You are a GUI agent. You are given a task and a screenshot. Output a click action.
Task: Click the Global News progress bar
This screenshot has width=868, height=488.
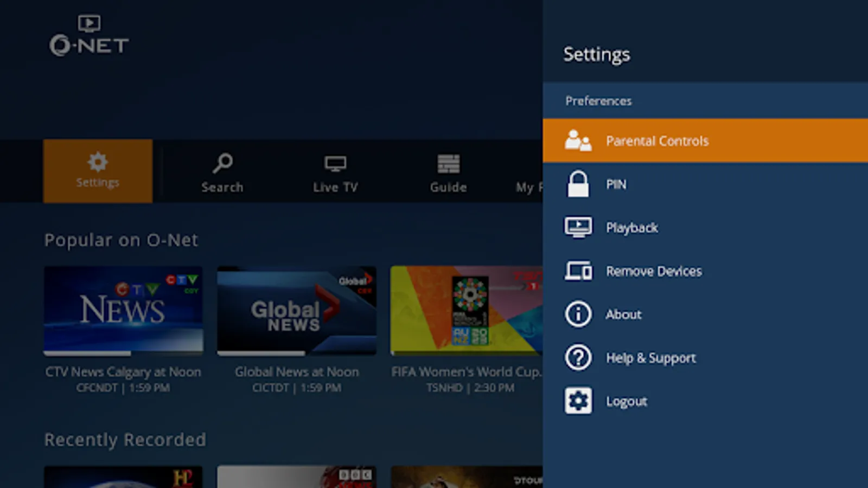pos(297,354)
